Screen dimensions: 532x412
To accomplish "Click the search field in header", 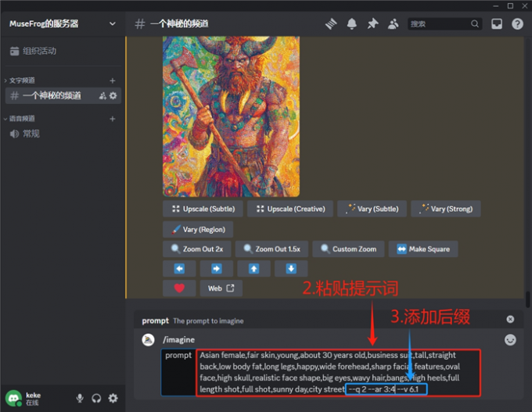I will click(444, 23).
